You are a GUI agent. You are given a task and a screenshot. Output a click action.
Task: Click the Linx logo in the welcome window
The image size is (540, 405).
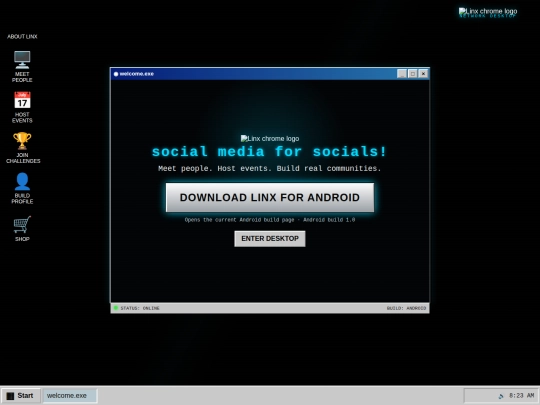click(x=270, y=138)
